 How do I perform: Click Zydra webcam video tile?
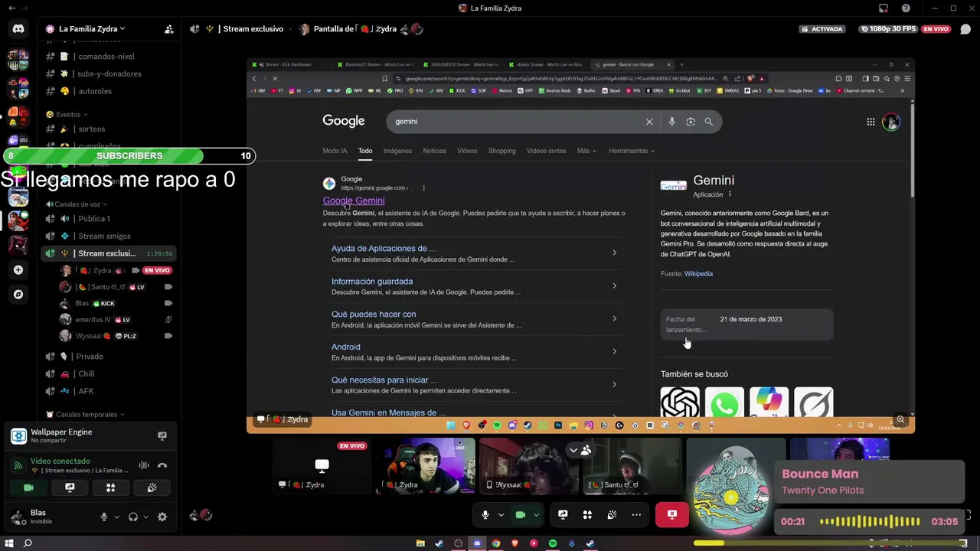pyautogui.click(x=426, y=466)
